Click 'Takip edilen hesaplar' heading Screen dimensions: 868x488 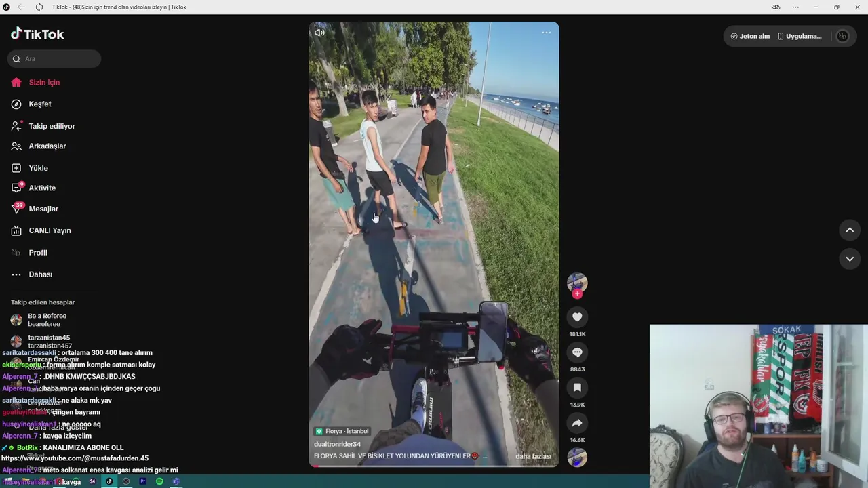(43, 302)
